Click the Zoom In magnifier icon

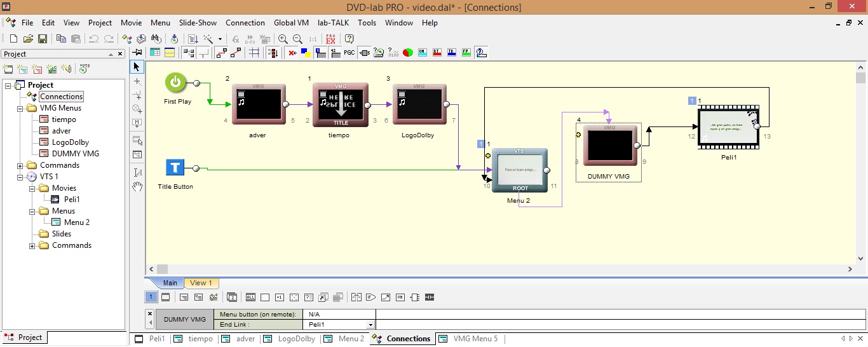[x=283, y=39]
